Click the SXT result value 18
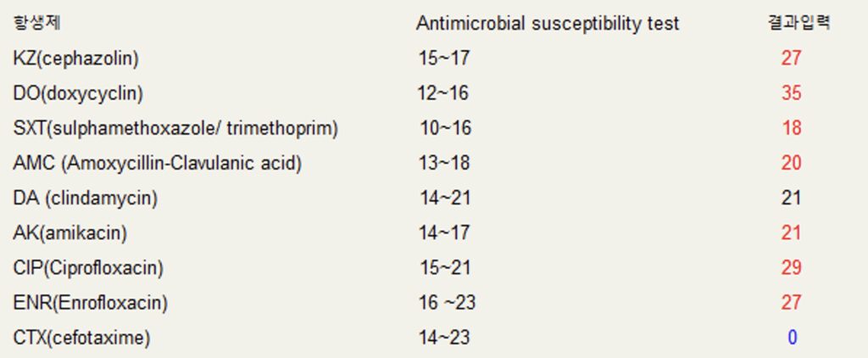This screenshot has width=868, height=358. coord(792,127)
